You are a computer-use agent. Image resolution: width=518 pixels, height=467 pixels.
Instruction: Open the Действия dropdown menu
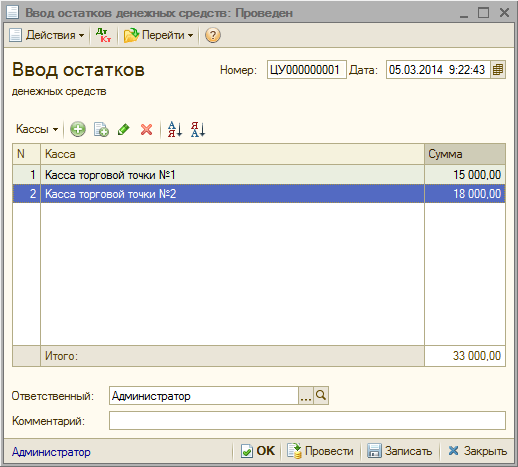[47, 35]
